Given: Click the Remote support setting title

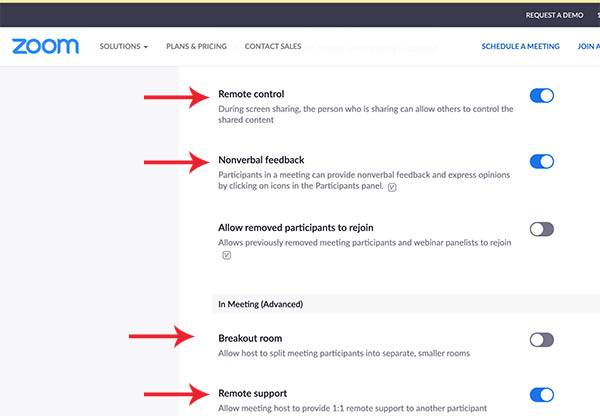Looking at the screenshot, I should tap(253, 393).
